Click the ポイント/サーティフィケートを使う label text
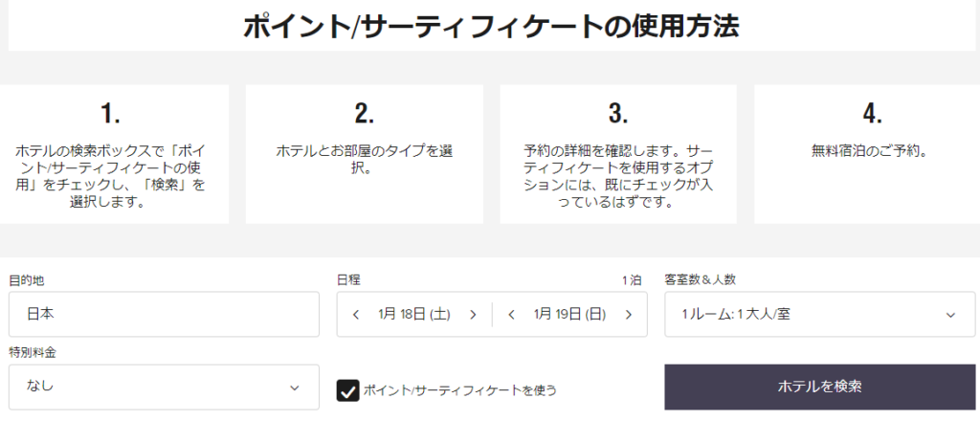This screenshot has width=980, height=421. click(x=459, y=390)
